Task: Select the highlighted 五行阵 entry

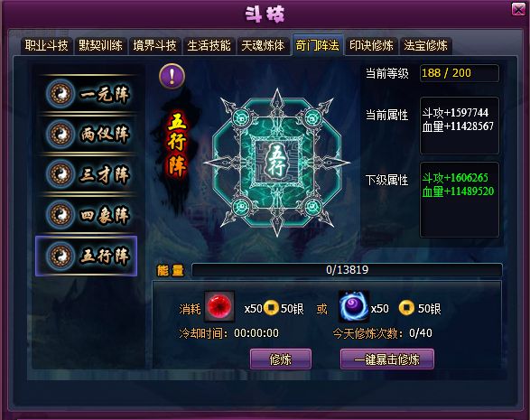Action: pos(87,256)
